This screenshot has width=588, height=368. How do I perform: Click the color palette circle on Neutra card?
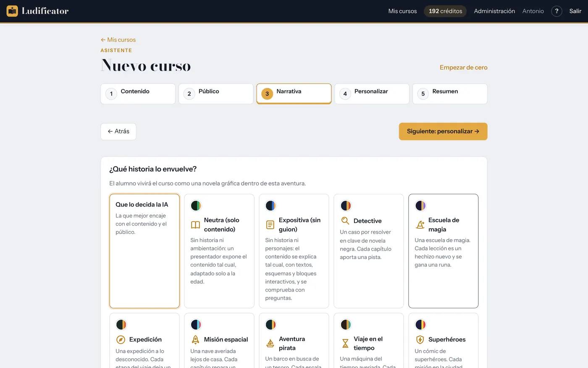[196, 206]
